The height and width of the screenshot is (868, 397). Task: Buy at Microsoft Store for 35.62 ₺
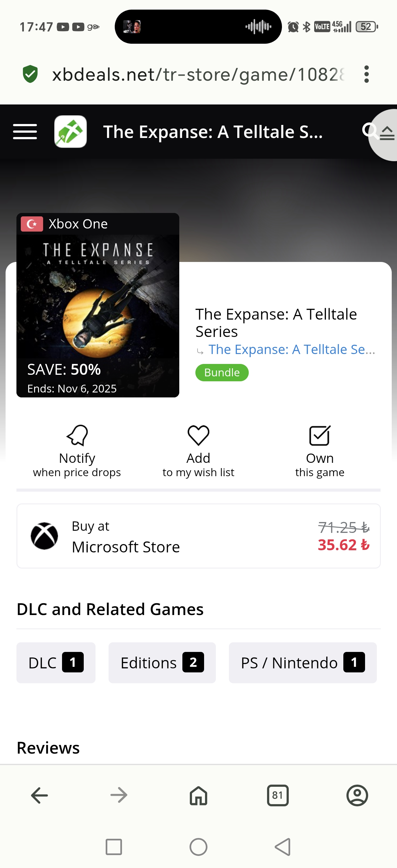click(198, 536)
